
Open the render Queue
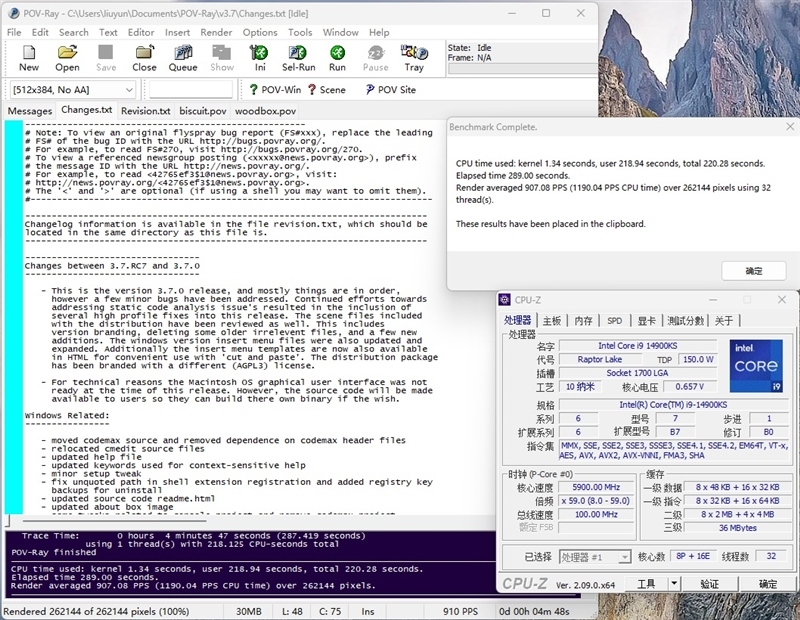(x=183, y=58)
